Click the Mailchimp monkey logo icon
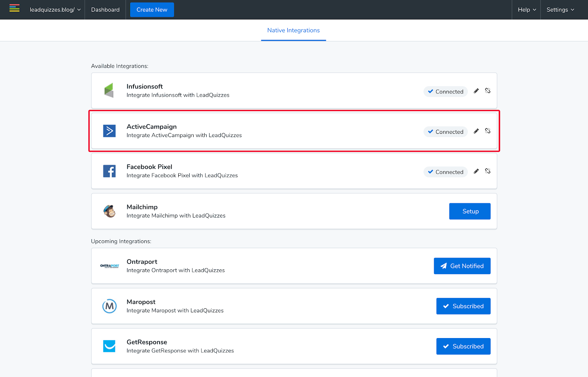The image size is (588, 377). coord(109,211)
